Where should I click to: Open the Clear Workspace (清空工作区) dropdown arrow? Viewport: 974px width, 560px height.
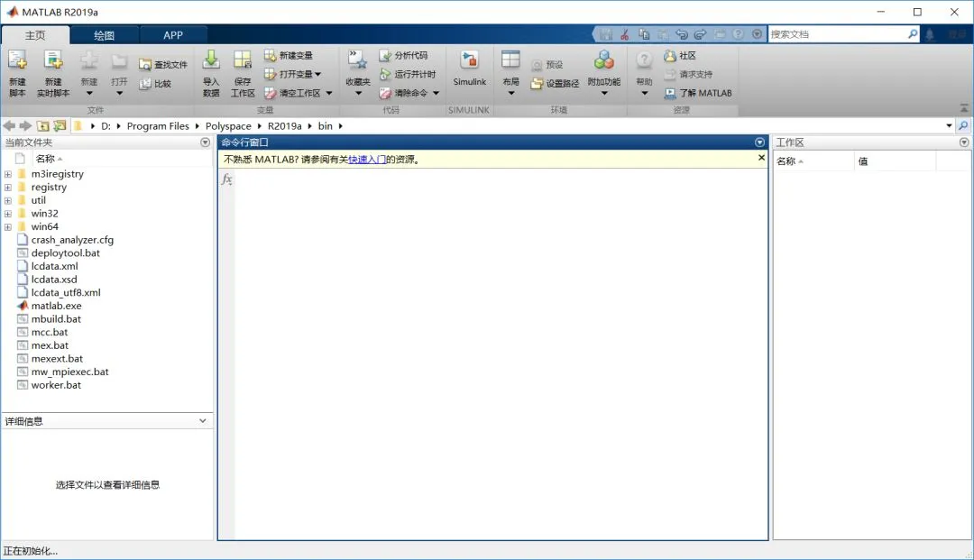(x=329, y=93)
